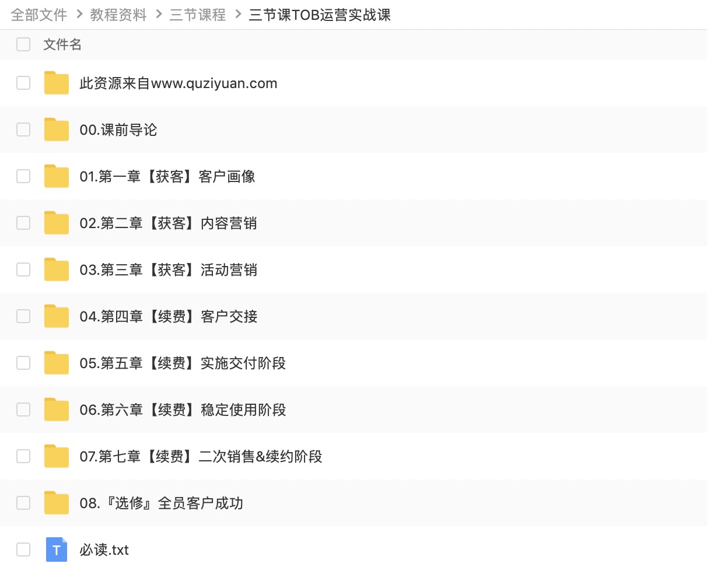Click current breadcrumb 三节课TOB运营实战课
Viewport: 707px width, 588px height.
pos(320,15)
